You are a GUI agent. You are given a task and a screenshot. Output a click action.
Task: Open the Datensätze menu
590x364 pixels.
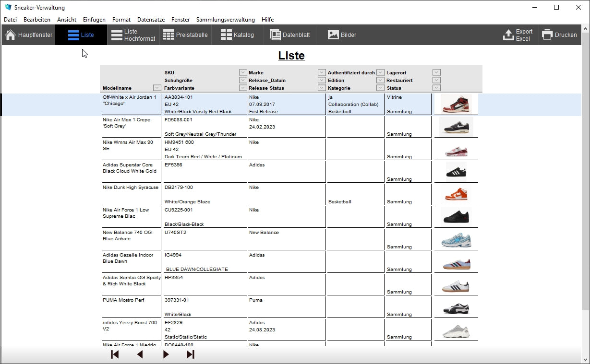[x=151, y=20]
